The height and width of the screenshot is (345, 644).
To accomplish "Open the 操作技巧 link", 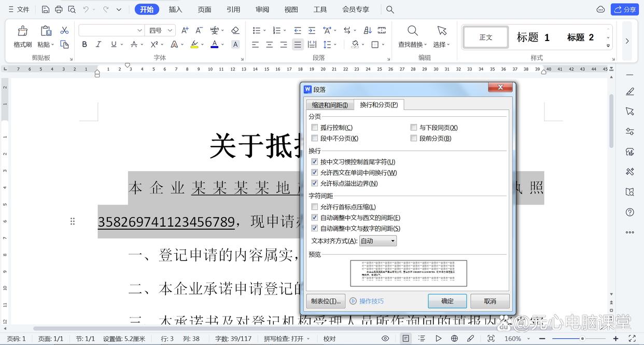I will [x=371, y=301].
